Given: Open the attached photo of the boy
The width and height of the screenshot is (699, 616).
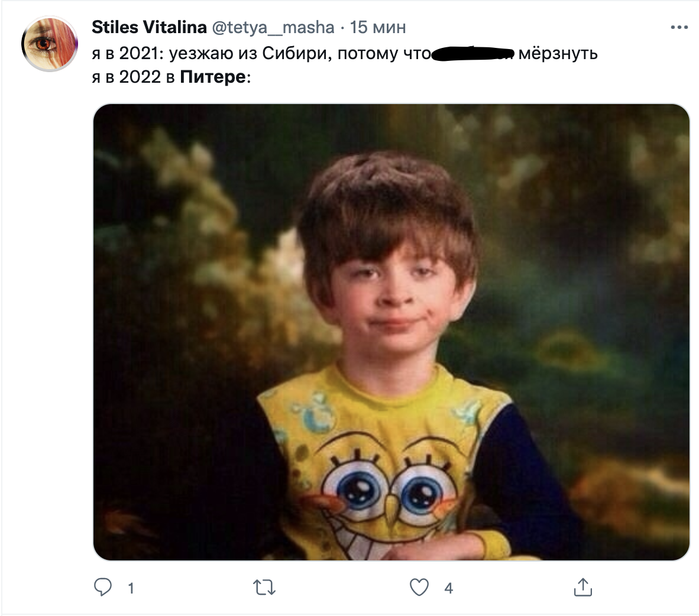Looking at the screenshot, I should tap(391, 332).
